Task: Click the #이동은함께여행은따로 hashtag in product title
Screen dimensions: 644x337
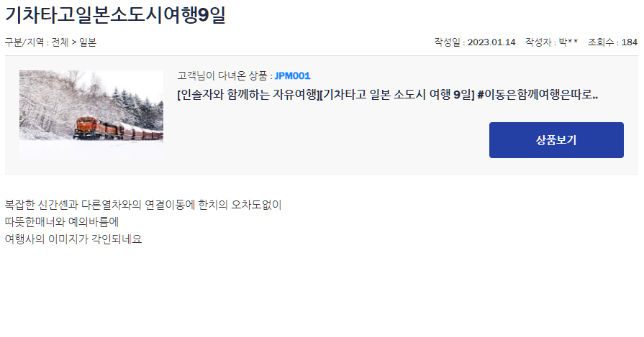Action: (x=538, y=95)
